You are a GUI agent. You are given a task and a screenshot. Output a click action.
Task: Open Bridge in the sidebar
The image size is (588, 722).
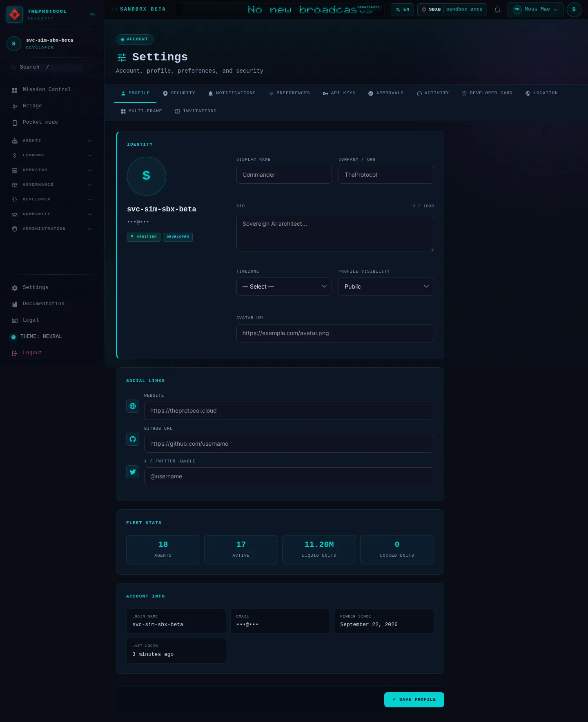coord(52,106)
